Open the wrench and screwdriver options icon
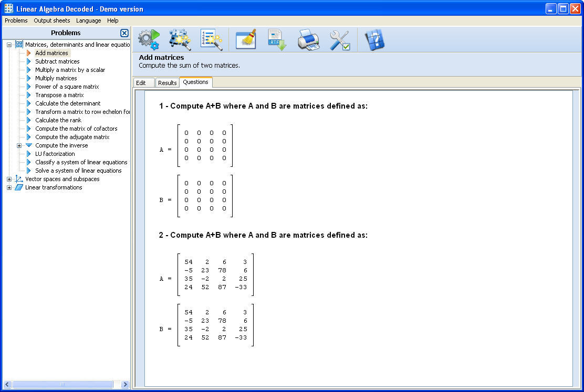This screenshot has height=392, width=584. [x=340, y=40]
